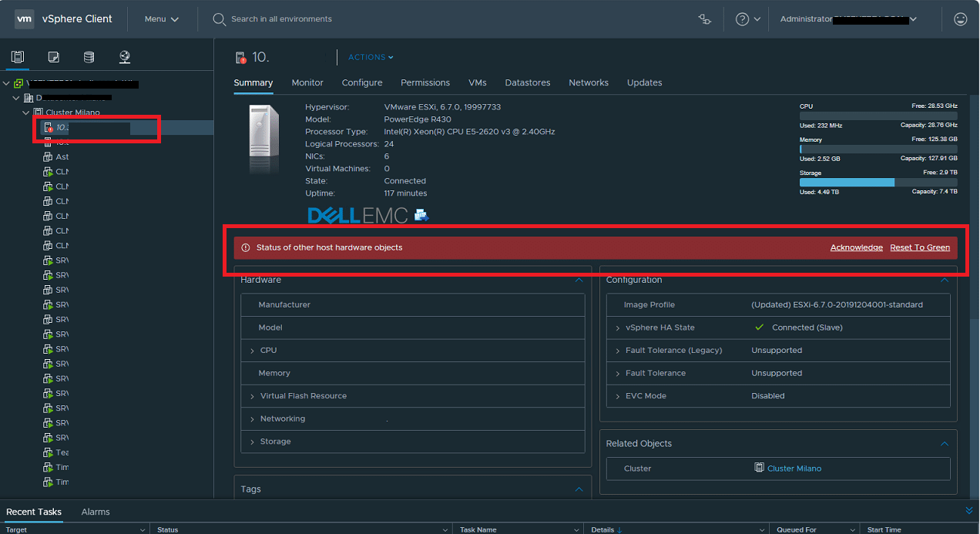Open the smiley feedback icon
Viewport: 980px width, 534px height.
960,19
